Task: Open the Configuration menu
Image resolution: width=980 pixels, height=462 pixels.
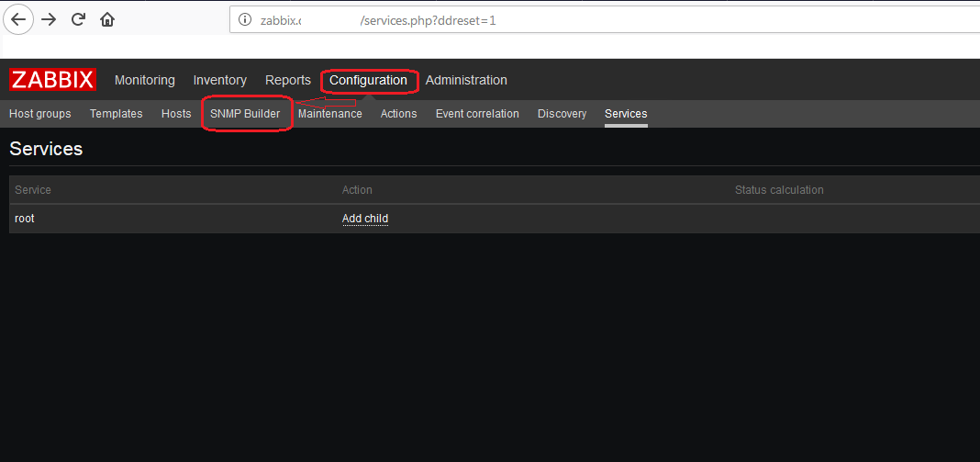Action: (x=368, y=80)
